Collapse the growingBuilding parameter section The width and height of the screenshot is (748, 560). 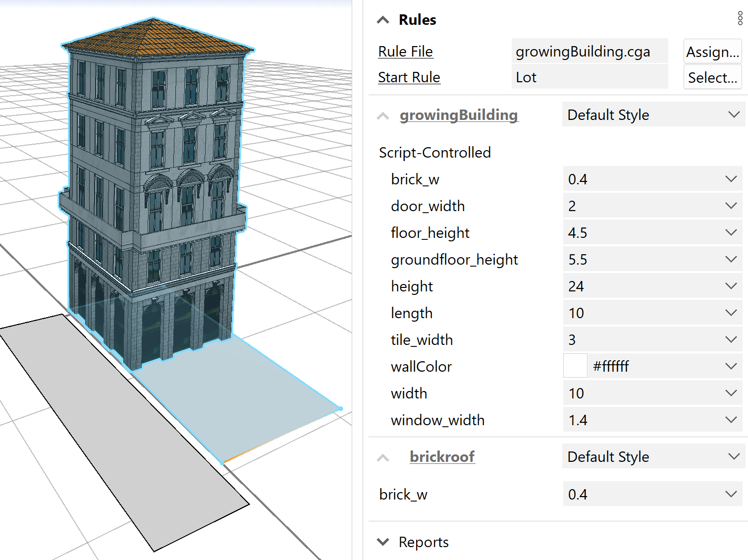(x=382, y=115)
